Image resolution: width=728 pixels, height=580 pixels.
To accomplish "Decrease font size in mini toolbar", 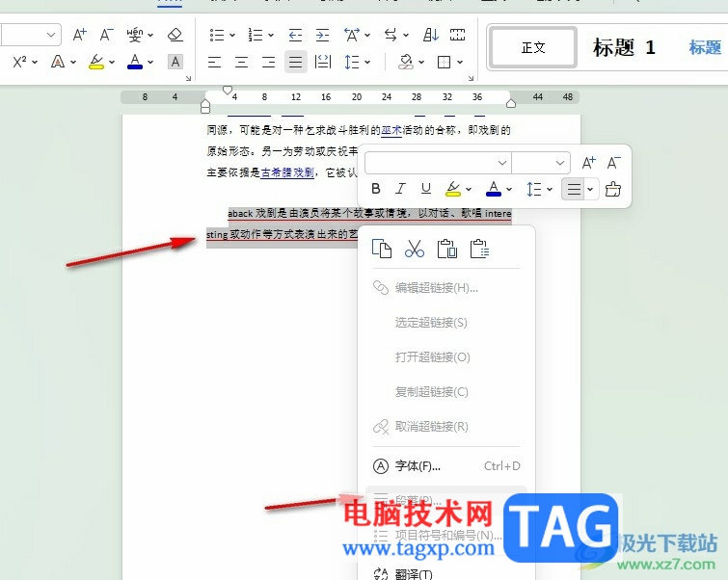I will pyautogui.click(x=614, y=163).
